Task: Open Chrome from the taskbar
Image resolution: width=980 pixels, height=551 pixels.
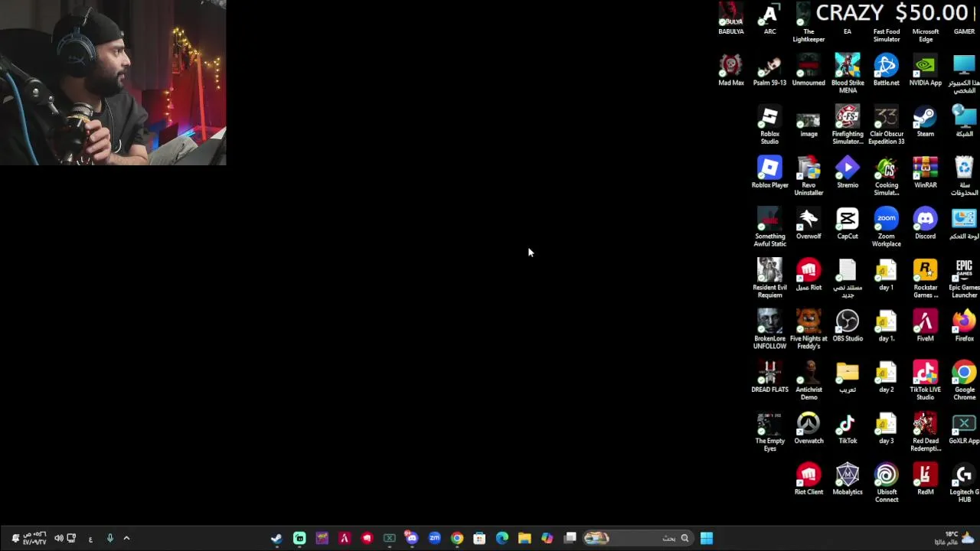Action: click(x=457, y=538)
